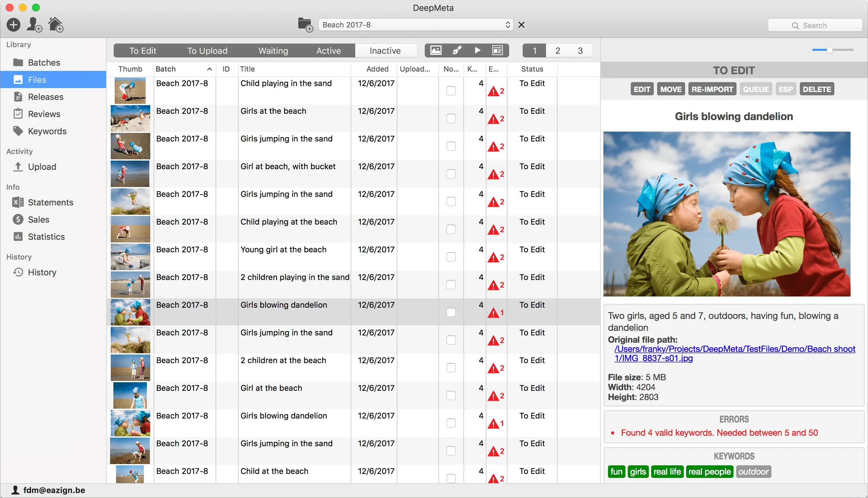Click the large Girls blowing dandelion preview

[727, 214]
